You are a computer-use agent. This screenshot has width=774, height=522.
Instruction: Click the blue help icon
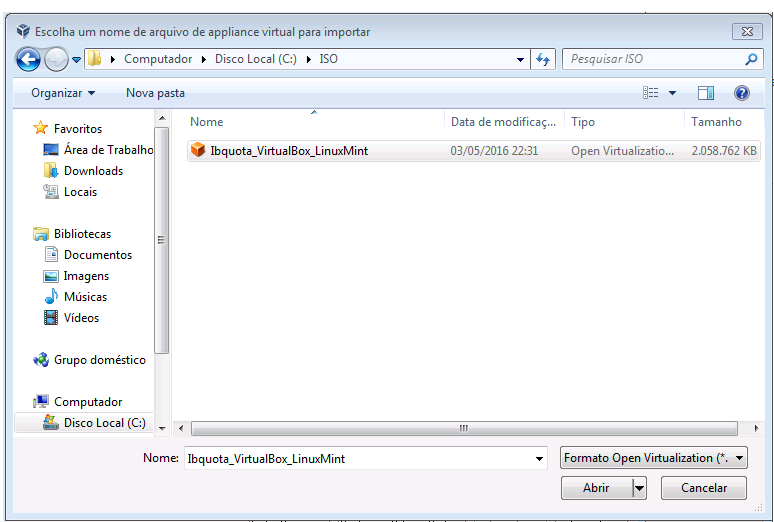tap(741, 92)
